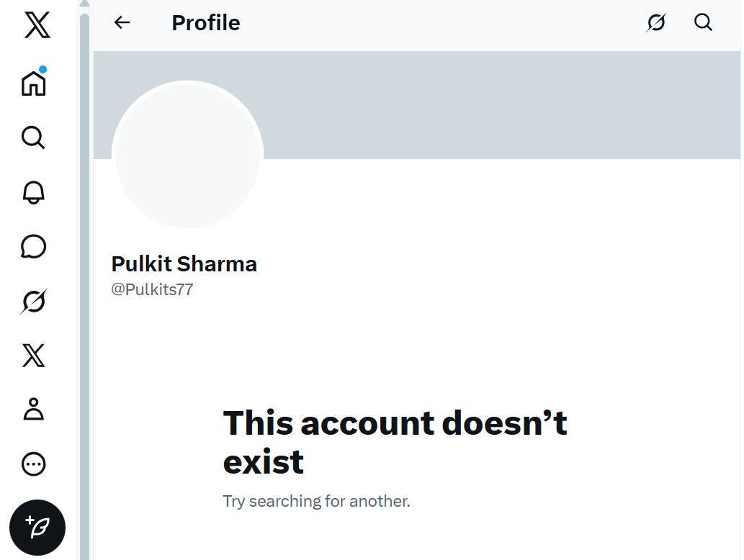The height and width of the screenshot is (560, 744).
Task: Go to the Home timeline
Action: pos(34,83)
